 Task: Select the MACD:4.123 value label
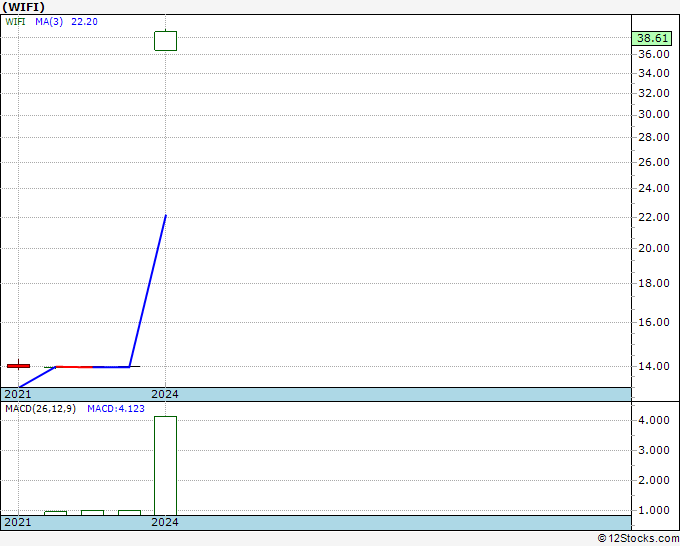[116, 409]
